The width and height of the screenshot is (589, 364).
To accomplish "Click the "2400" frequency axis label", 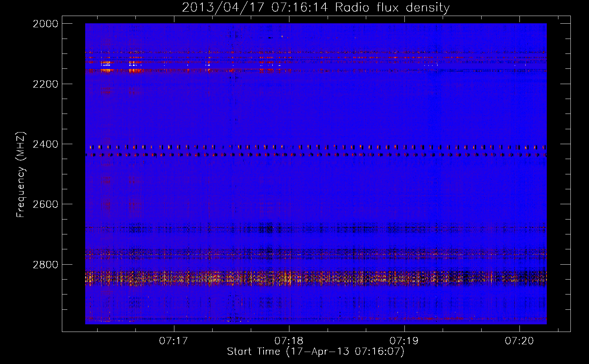I will 46,145.
